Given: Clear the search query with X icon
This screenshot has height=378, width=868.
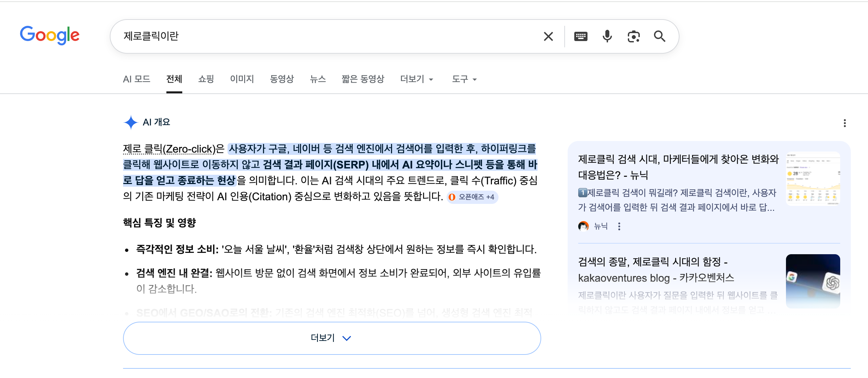Looking at the screenshot, I should (548, 36).
